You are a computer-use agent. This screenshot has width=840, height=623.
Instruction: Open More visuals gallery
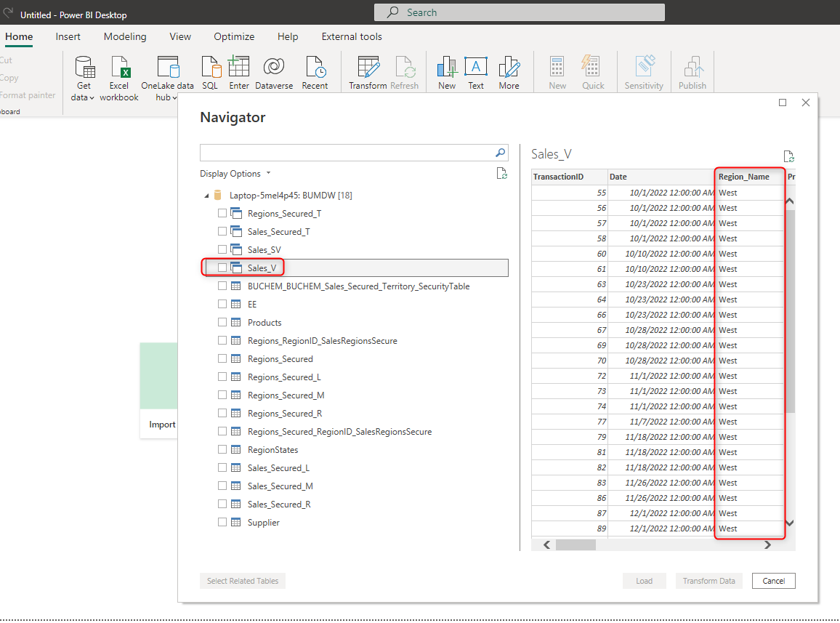point(509,73)
